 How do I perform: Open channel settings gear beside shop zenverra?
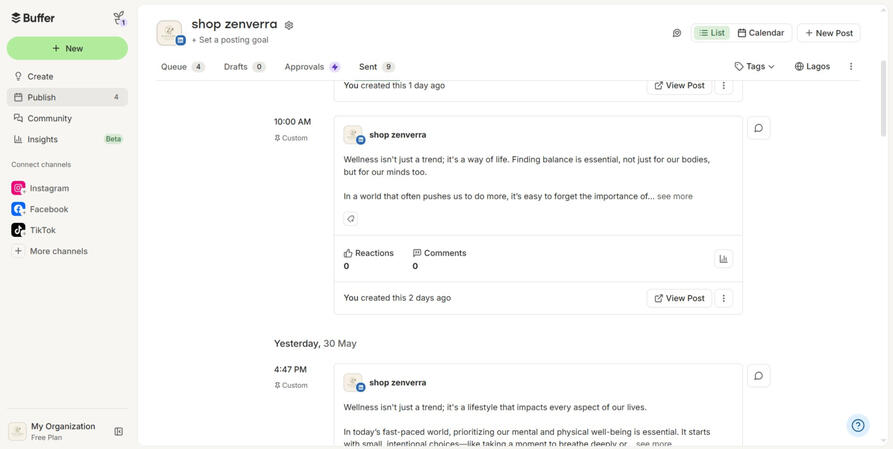tap(289, 25)
